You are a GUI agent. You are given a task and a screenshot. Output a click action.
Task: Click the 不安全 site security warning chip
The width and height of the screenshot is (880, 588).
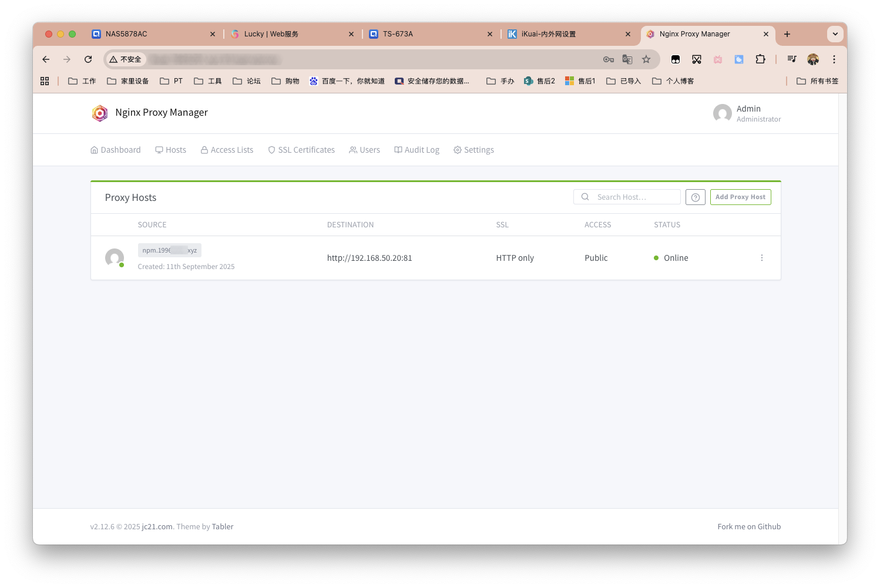[126, 59]
